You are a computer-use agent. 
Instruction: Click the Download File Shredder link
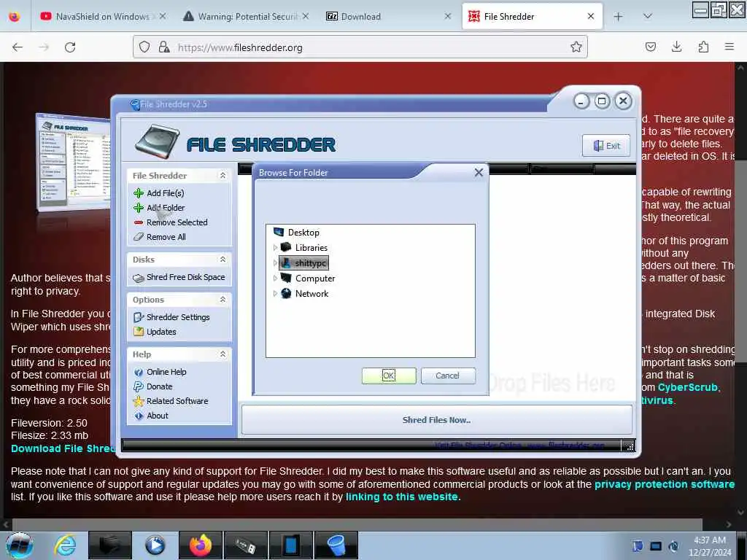pyautogui.click(x=63, y=448)
